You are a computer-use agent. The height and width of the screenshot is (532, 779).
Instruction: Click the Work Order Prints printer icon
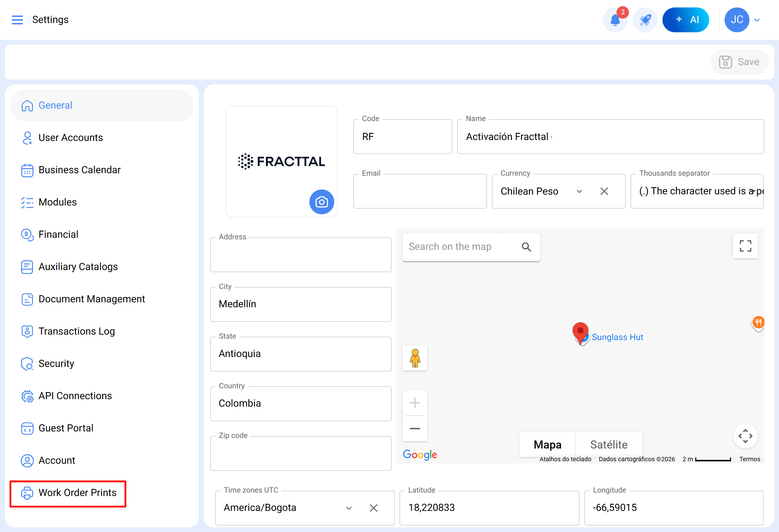(x=27, y=493)
